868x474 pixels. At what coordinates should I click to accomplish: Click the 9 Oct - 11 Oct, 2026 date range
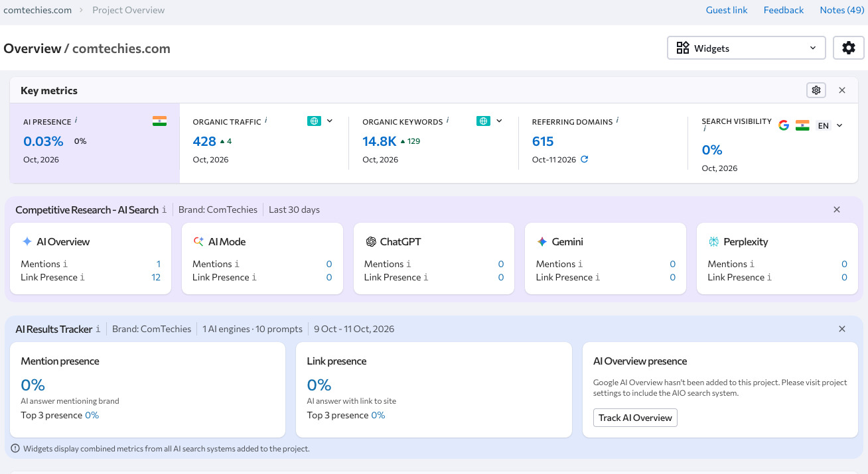pos(354,329)
